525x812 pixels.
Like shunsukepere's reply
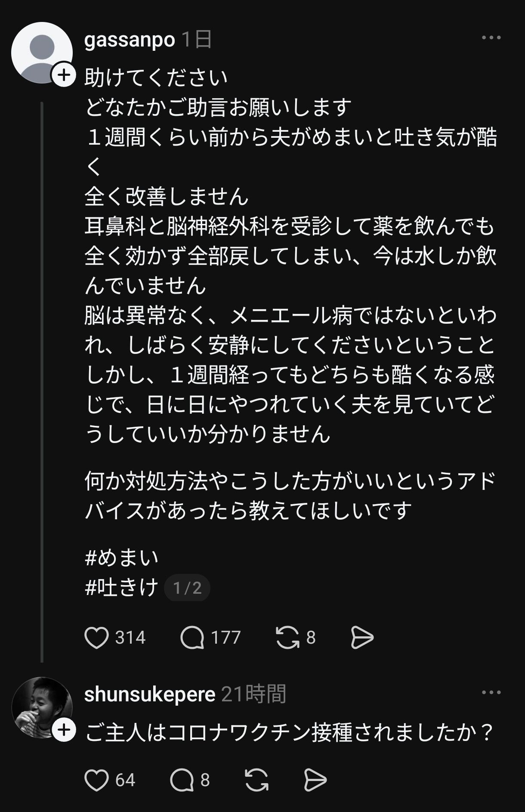[97, 780]
